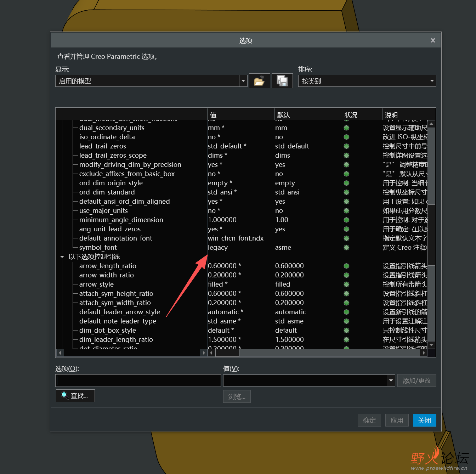Screen dimensions: 476x474
Task: Select the default_leader_arrow_style option
Action: pos(120,312)
